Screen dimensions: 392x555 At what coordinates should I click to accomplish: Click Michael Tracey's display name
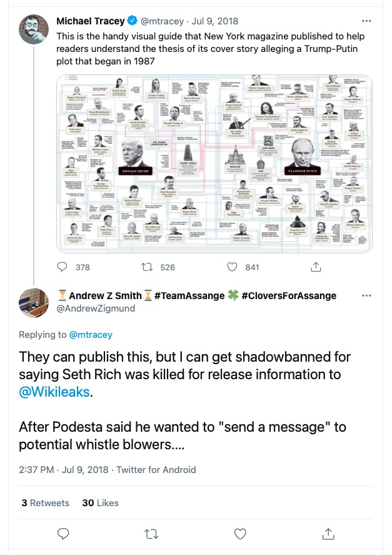[90, 22]
